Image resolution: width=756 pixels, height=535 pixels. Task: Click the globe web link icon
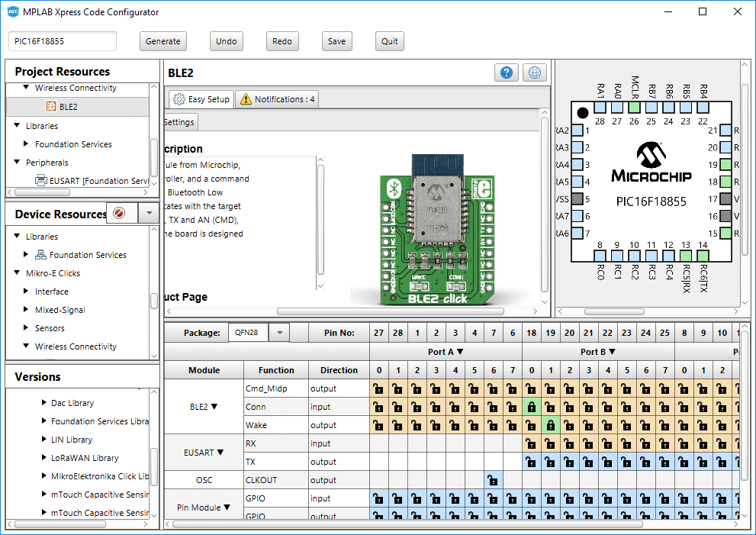(x=535, y=73)
